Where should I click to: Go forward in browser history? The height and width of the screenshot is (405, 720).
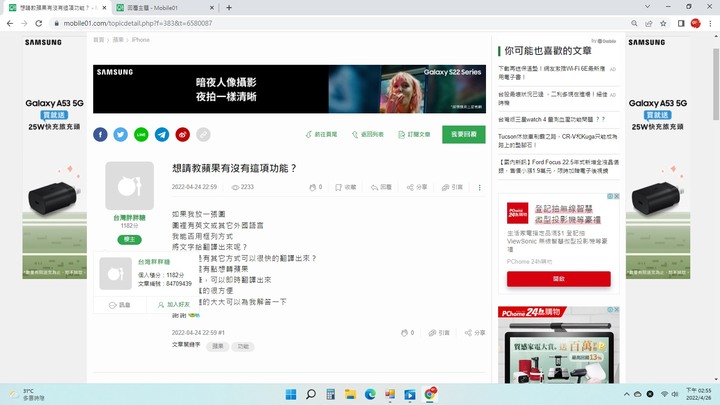pos(24,23)
